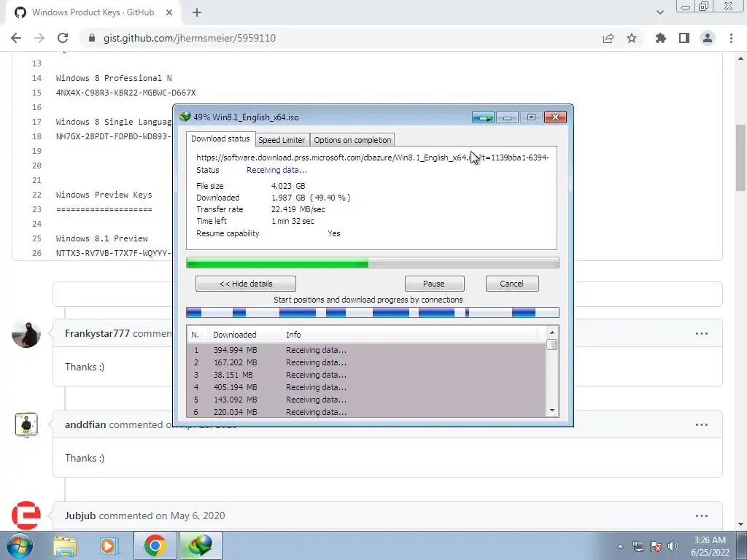Image resolution: width=747 pixels, height=560 pixels.
Task: Click the Chrome taskbar icon
Action: tap(155, 545)
